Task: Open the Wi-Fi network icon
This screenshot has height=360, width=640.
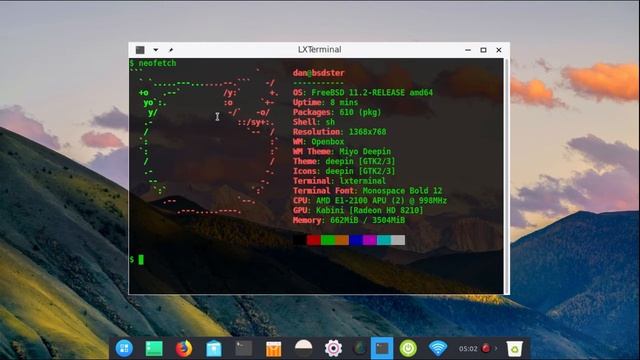Action: pyautogui.click(x=438, y=348)
